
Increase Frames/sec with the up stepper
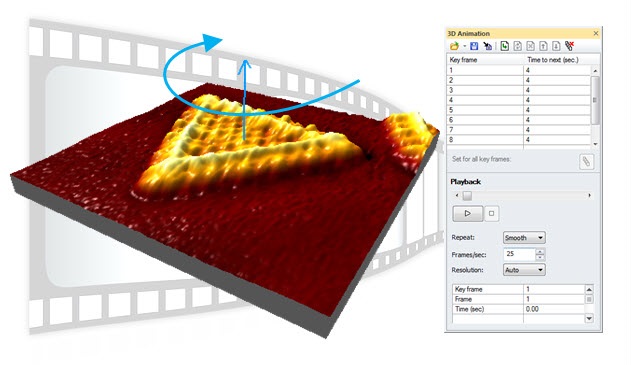(540, 251)
